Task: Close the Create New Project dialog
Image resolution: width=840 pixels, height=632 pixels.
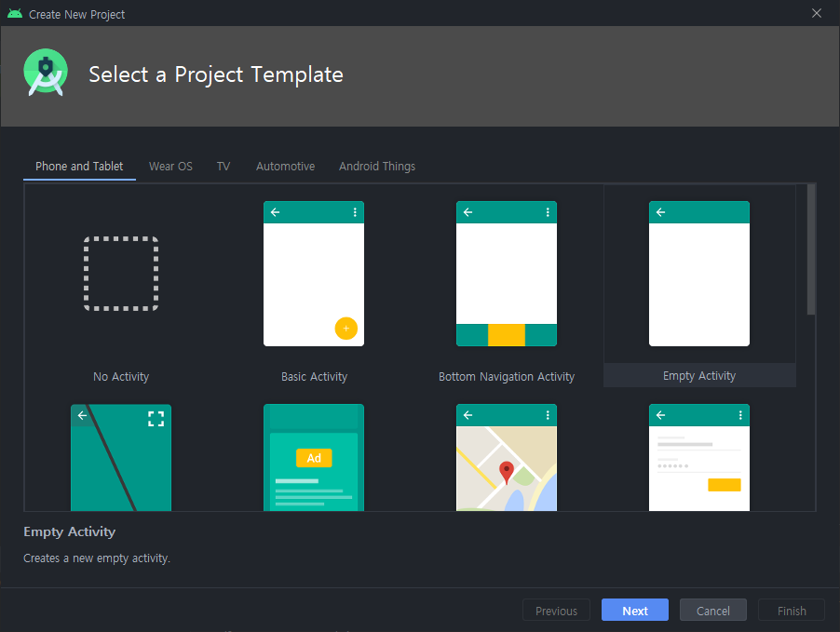Action: click(x=817, y=13)
